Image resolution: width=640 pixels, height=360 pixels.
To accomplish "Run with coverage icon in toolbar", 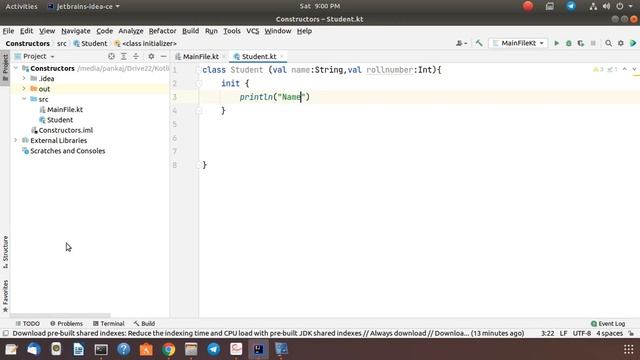I will [x=580, y=43].
